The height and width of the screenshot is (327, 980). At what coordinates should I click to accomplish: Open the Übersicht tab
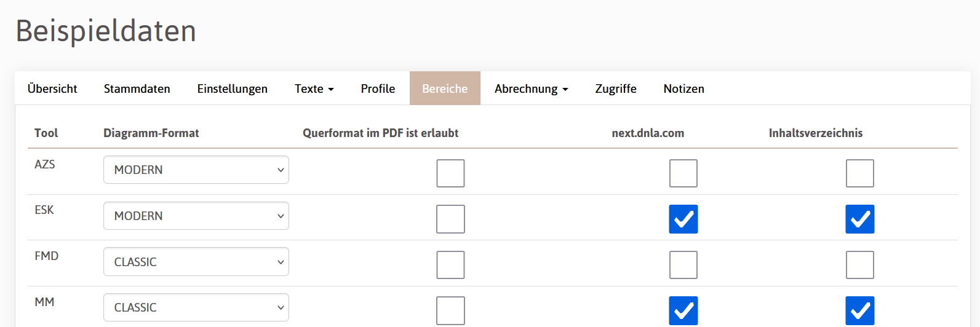52,89
